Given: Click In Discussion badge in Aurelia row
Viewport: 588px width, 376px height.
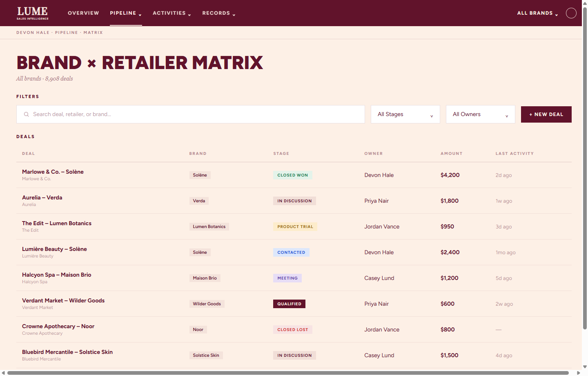Looking at the screenshot, I should pyautogui.click(x=294, y=201).
